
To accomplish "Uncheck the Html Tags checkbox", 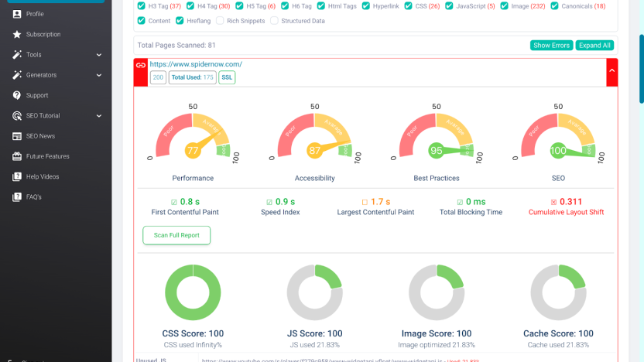I will pos(320,5).
